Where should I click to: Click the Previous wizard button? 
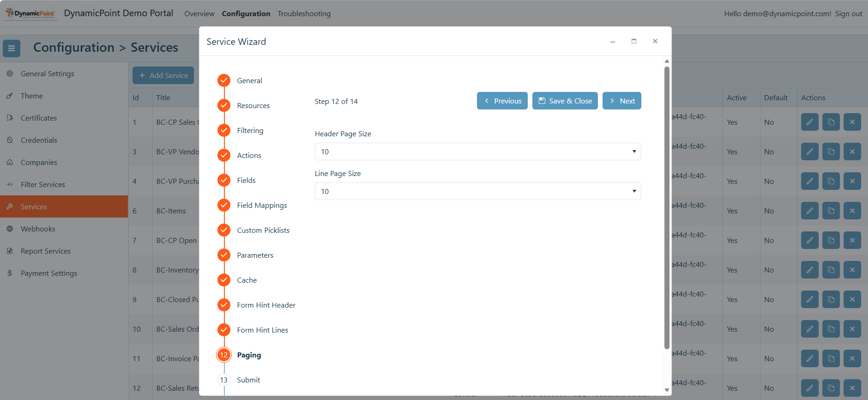click(502, 101)
